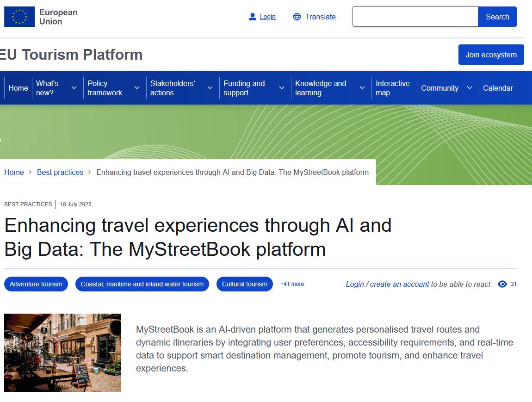This screenshot has width=532, height=402.
Task: Expand the Stakeholders' actions chevron
Action: [210, 87]
